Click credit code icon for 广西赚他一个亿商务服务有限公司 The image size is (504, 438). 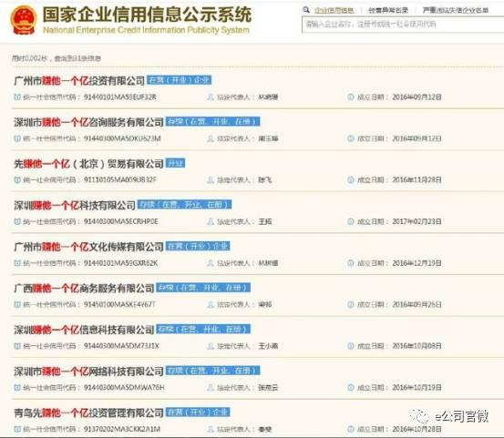point(17,304)
